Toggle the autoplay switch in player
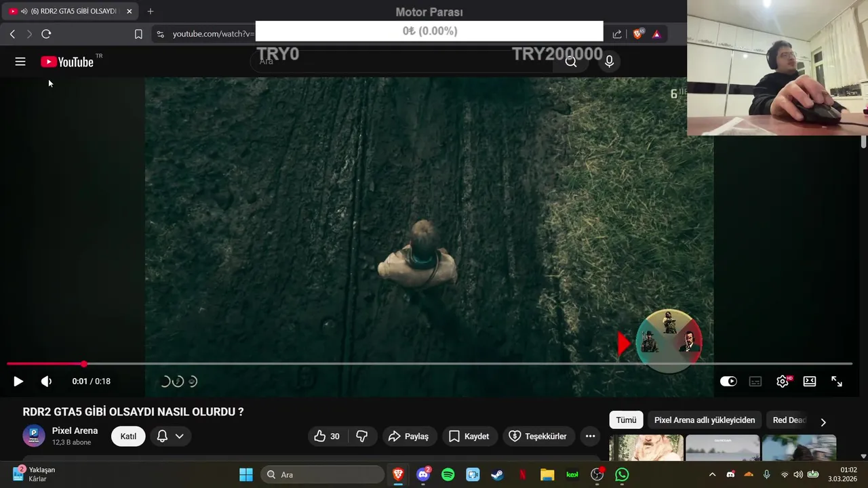Screen dimensions: 868x488 point(728,382)
